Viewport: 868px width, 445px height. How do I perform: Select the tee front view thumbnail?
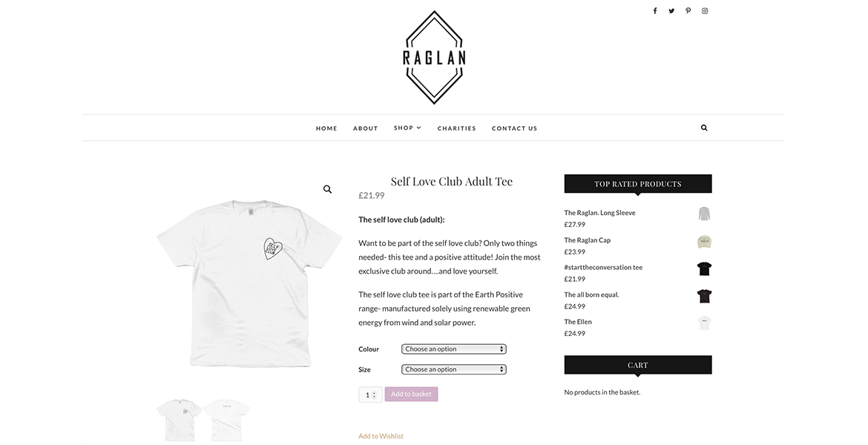click(x=180, y=419)
